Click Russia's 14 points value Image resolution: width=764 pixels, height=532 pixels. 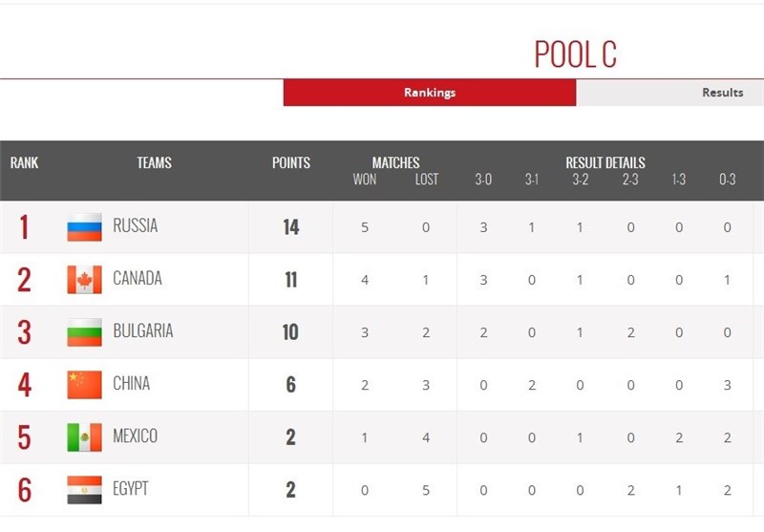coord(290,227)
